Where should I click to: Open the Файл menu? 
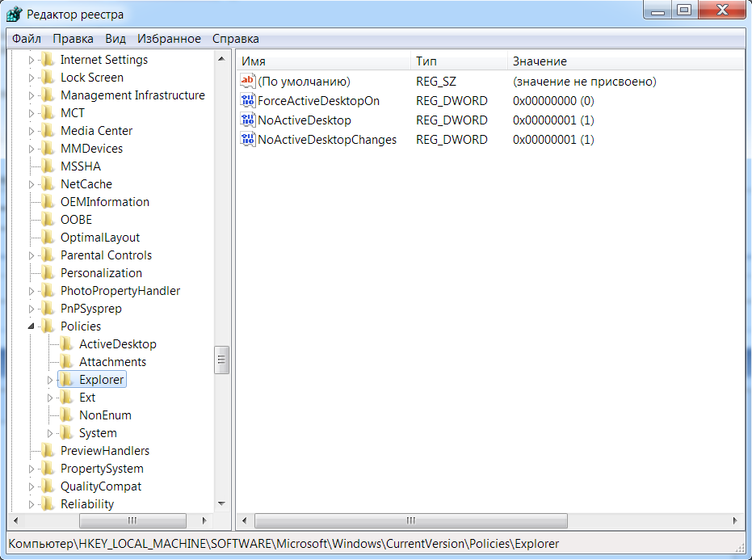pos(27,39)
